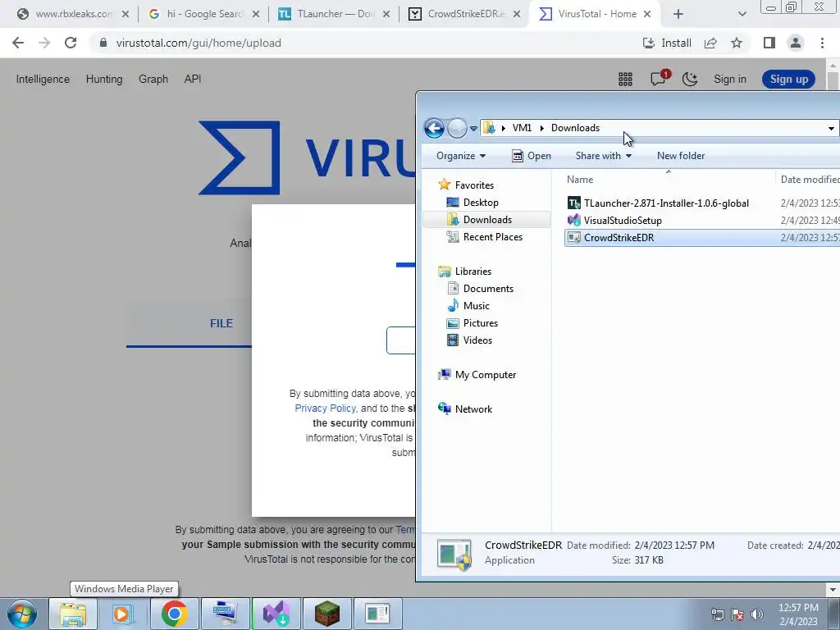The height and width of the screenshot is (630, 840).
Task: Open Minecraft block taskbar icon
Action: click(326, 614)
